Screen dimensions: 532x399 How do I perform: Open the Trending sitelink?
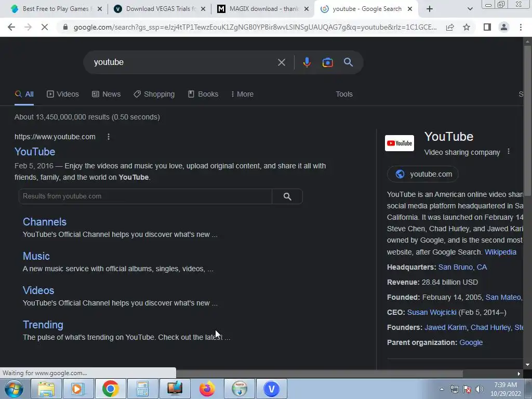43,325
